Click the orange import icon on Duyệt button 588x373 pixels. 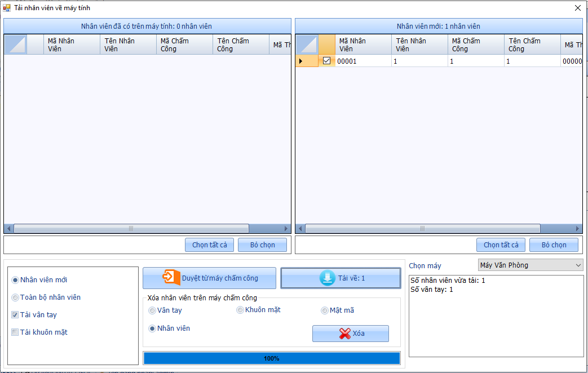171,278
